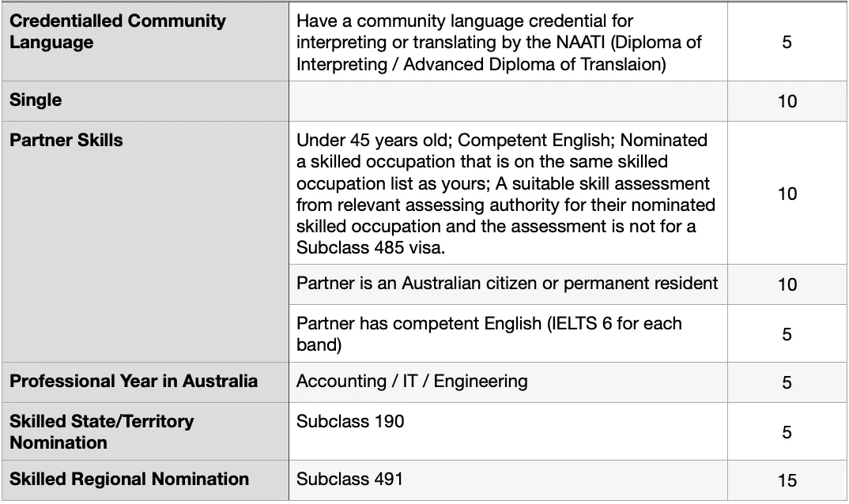Click points value for Professional Year row

(787, 382)
